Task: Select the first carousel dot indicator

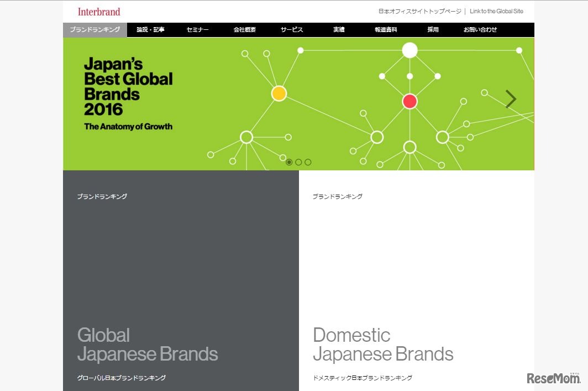Action: [289, 162]
